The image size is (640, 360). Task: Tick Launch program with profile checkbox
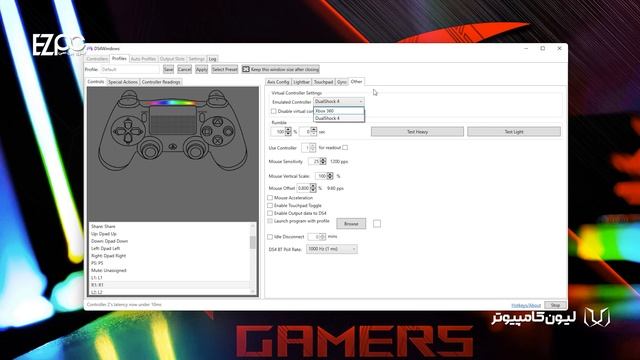click(x=270, y=221)
